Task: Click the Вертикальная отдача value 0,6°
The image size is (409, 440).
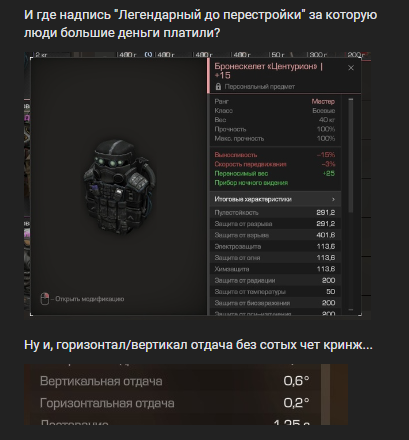Action: (296, 381)
